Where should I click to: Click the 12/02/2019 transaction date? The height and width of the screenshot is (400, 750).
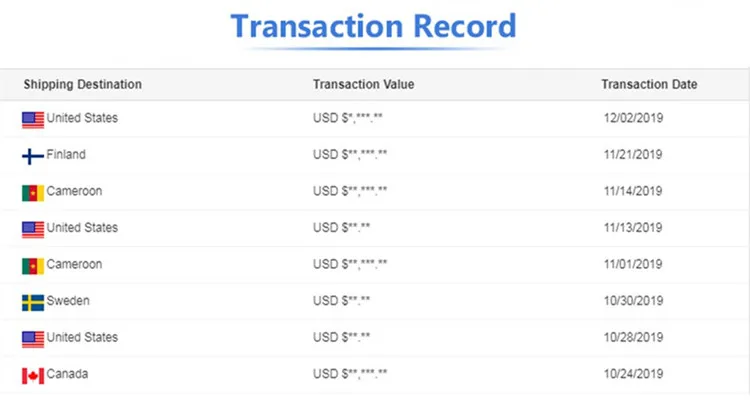tap(632, 119)
